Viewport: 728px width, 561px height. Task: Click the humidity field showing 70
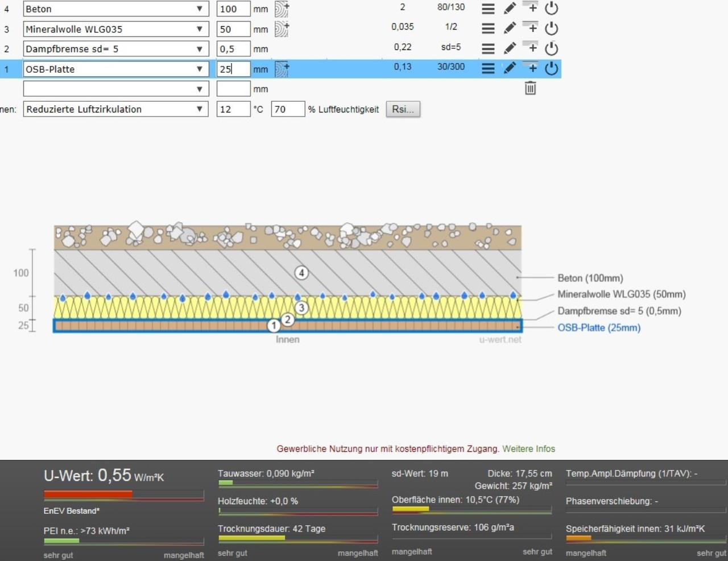[288, 109]
